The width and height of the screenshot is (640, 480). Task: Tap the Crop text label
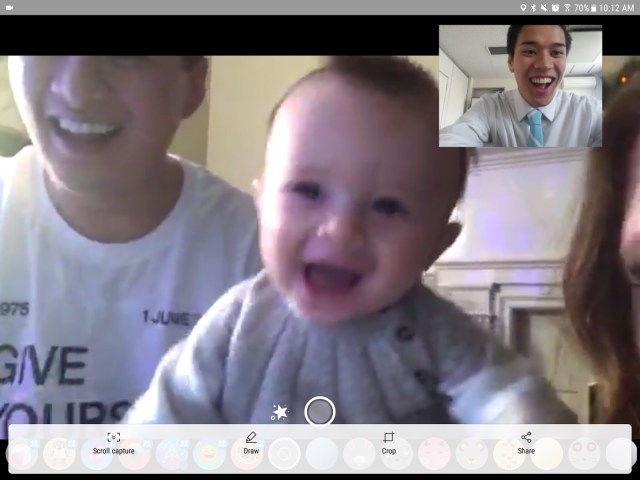[x=389, y=451]
